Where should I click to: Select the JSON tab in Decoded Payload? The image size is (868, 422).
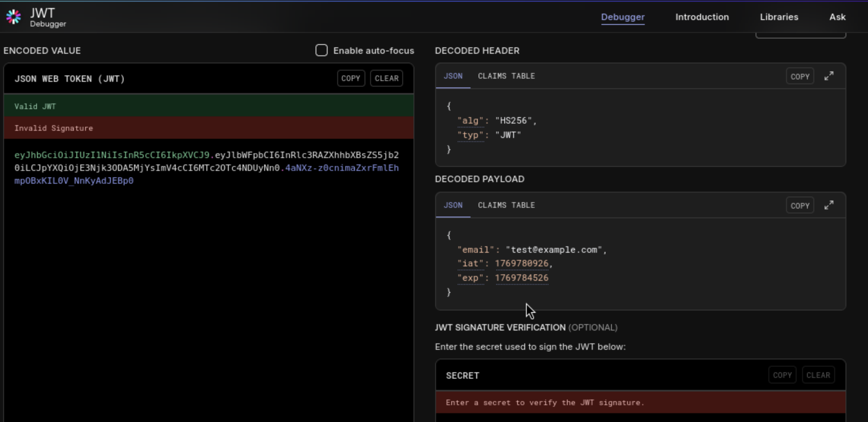point(453,205)
